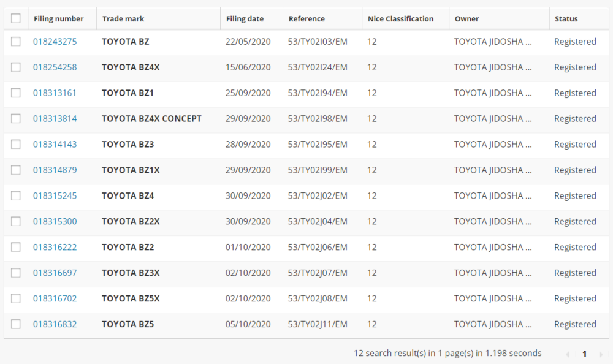The height and width of the screenshot is (364, 613).
Task: Sort by the Trade mark column header
Action: [123, 19]
